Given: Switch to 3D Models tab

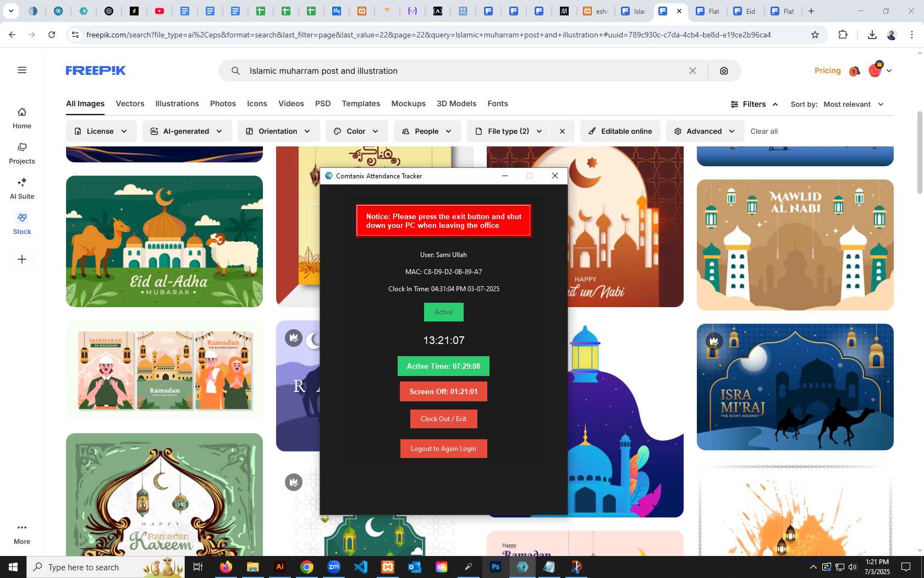Looking at the screenshot, I should (457, 103).
